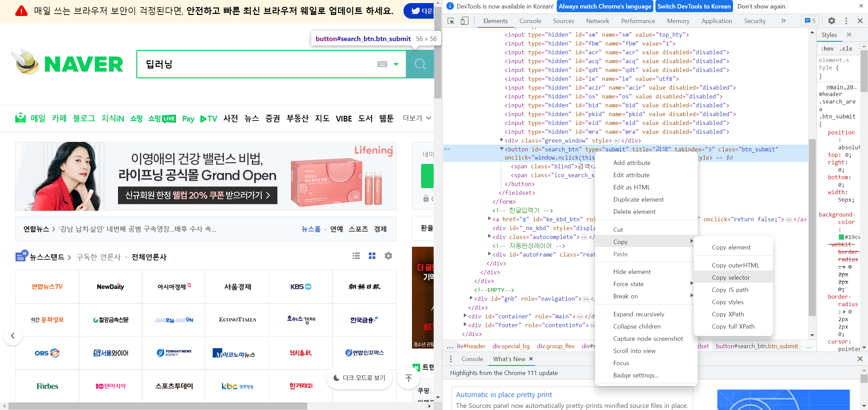Choose Copy selector from the submenu
This screenshot has height=410, width=868.
[x=731, y=278]
